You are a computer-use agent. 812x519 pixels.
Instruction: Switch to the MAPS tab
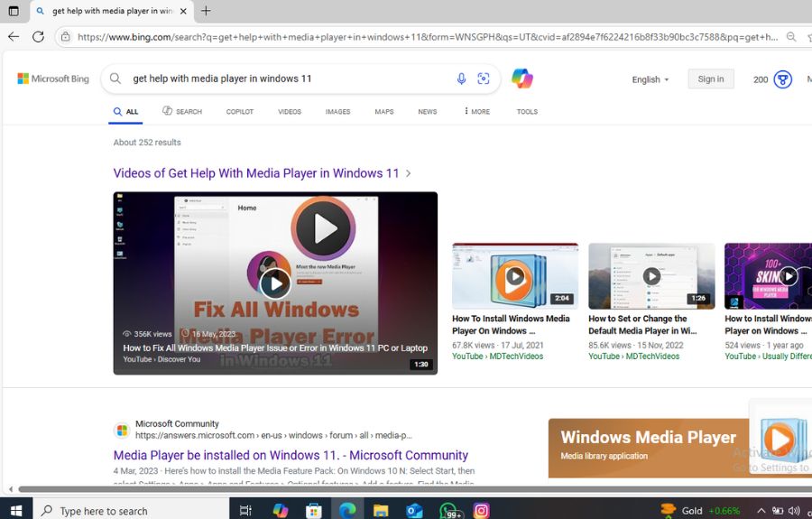click(384, 111)
